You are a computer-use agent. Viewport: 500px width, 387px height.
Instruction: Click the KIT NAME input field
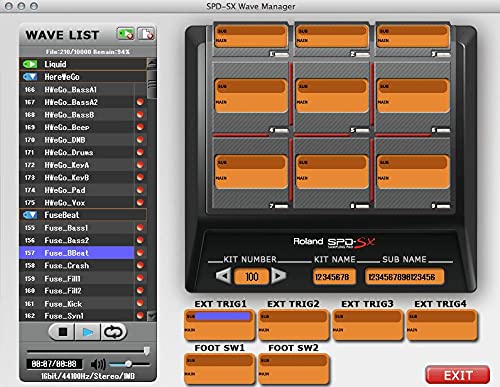point(334,277)
